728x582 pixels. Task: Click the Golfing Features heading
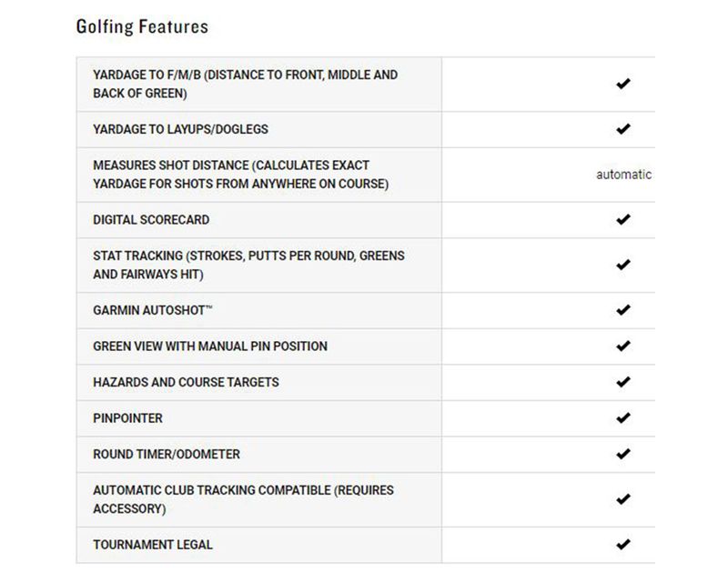[142, 27]
